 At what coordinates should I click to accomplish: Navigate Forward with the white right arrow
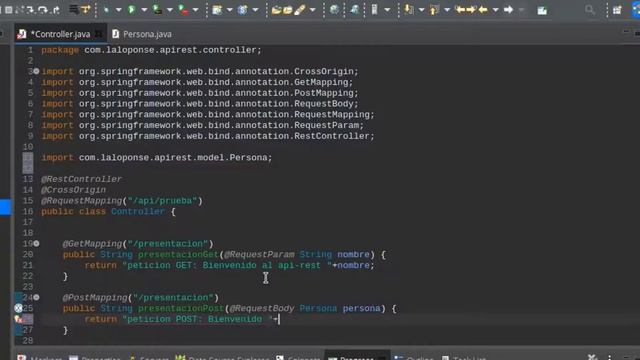[x=508, y=10]
